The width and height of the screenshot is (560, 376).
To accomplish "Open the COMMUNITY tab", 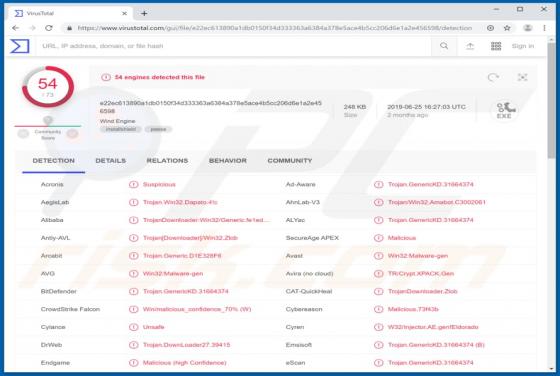I will [290, 161].
